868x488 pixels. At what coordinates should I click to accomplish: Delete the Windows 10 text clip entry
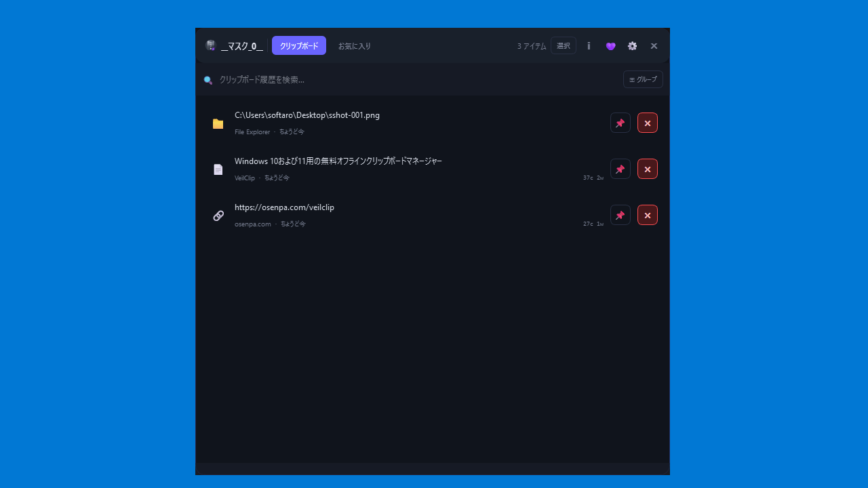click(647, 169)
